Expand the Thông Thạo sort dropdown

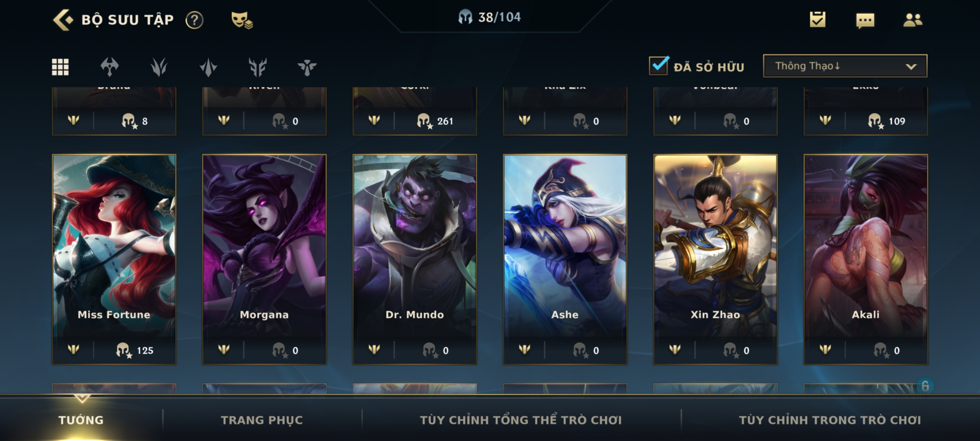(x=845, y=66)
